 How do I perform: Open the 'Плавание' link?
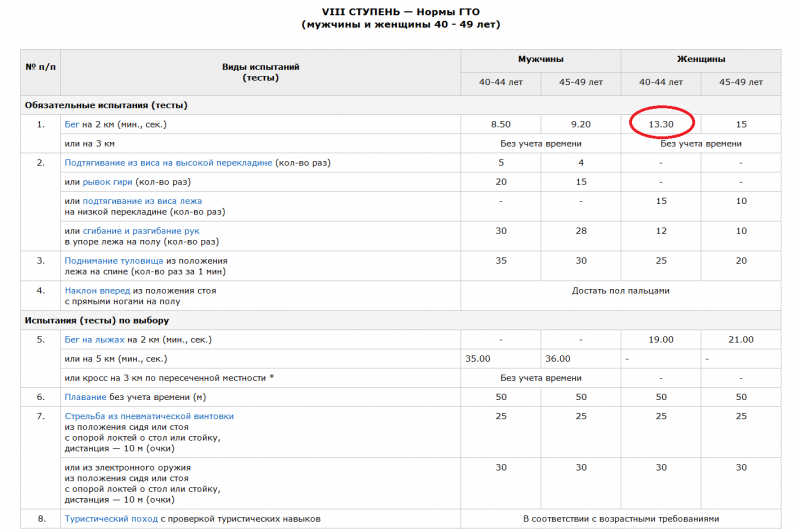click(89, 397)
